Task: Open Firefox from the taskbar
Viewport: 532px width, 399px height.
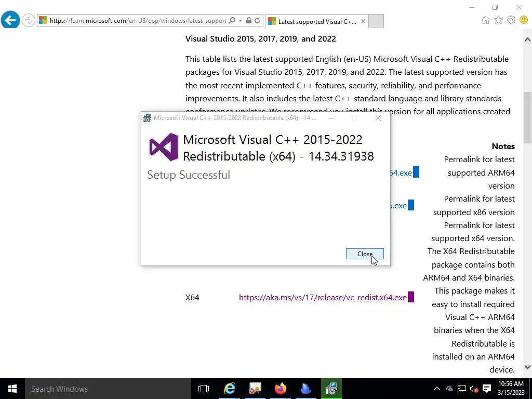Action: [281, 389]
